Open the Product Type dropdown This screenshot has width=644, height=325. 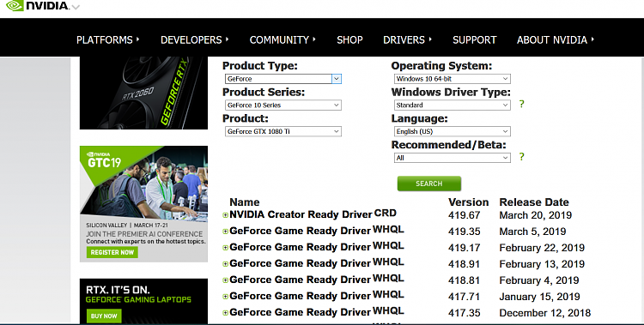pyautogui.click(x=283, y=79)
